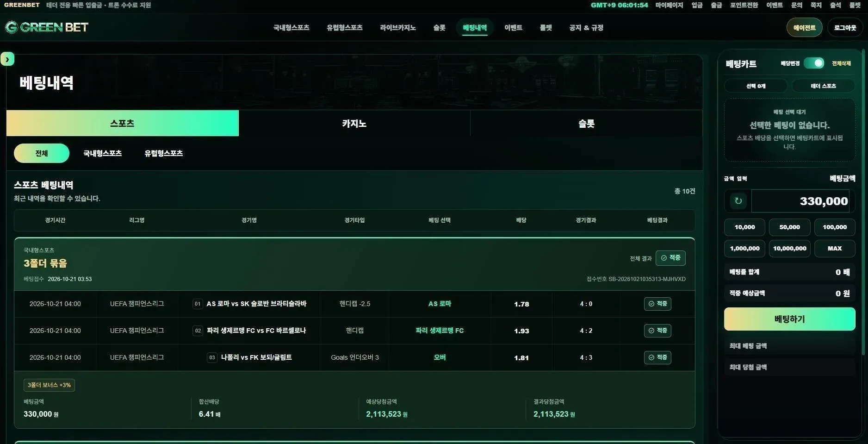868x444 pixels.
Task: Expand the side panel chevron arrow
Action: coord(7,59)
